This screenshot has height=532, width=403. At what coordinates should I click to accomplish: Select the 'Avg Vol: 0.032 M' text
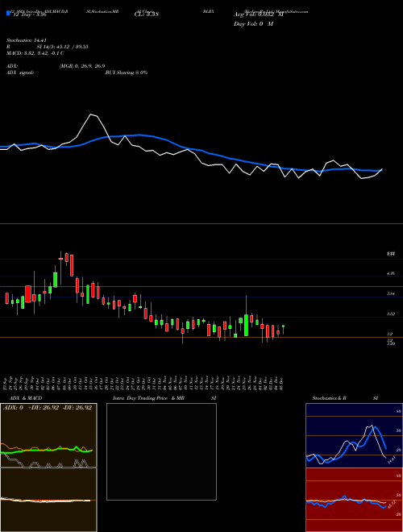pyautogui.click(x=258, y=15)
